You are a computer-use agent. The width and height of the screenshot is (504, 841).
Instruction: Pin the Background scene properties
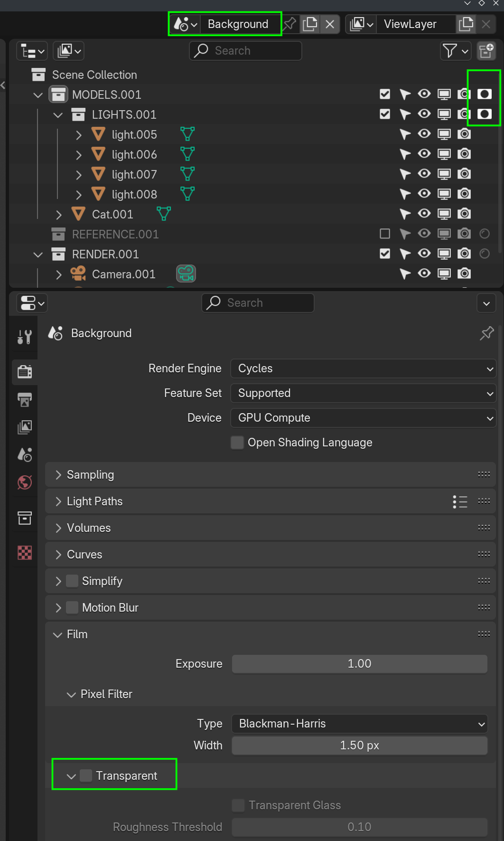(x=486, y=333)
